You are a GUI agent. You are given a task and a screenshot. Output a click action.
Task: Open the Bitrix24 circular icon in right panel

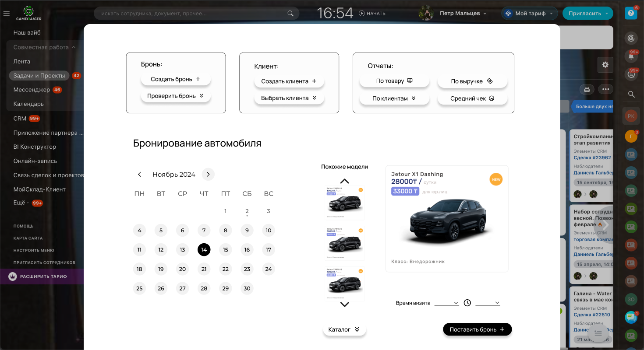(631, 38)
